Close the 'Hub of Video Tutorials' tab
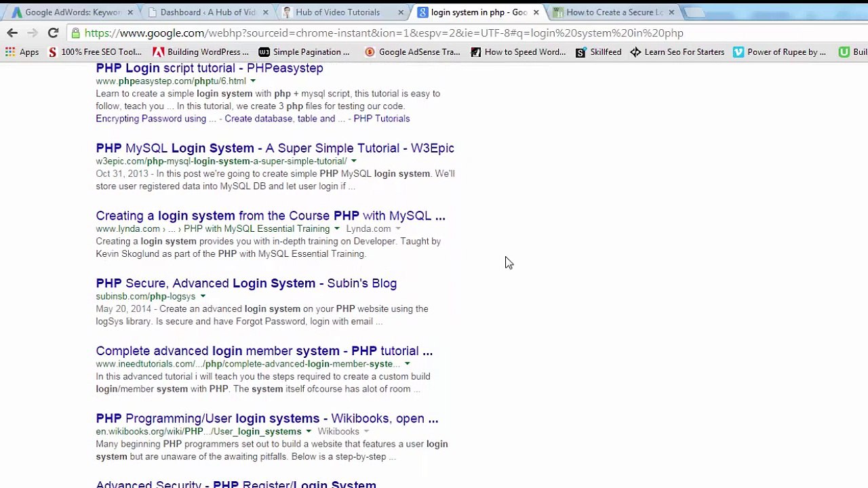This screenshot has height=488, width=868. click(401, 12)
